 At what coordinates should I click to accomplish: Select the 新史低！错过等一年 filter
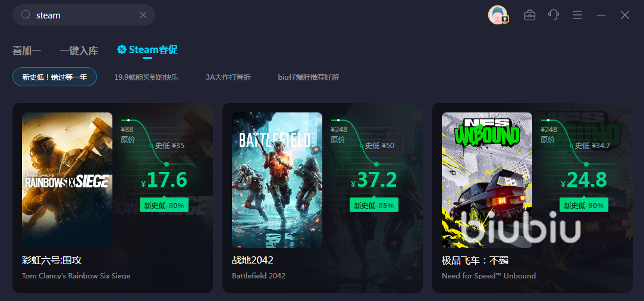pos(55,77)
